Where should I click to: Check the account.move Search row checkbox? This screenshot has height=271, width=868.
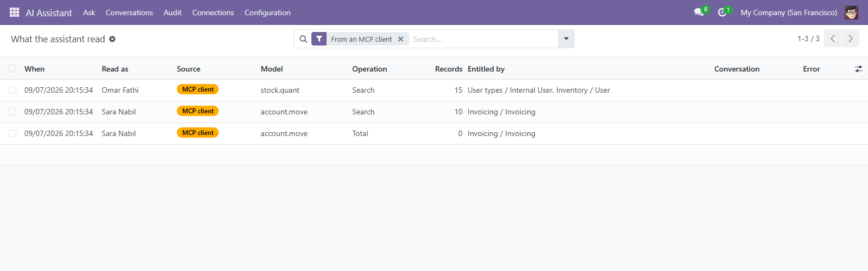pyautogui.click(x=12, y=112)
